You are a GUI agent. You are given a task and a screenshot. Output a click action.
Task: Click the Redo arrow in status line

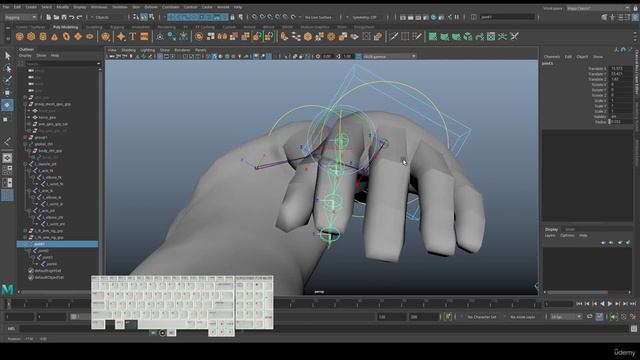coord(80,17)
